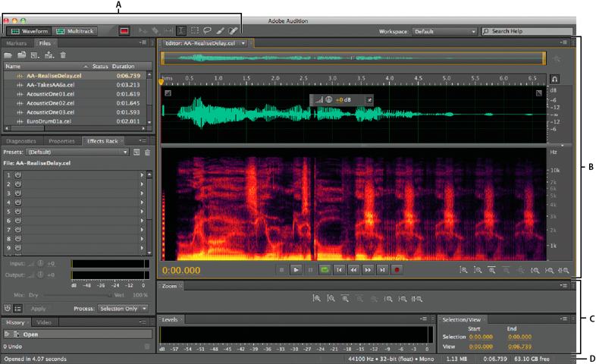Click the Fast Forward transport button
This screenshot has height=364, width=596.
(368, 270)
